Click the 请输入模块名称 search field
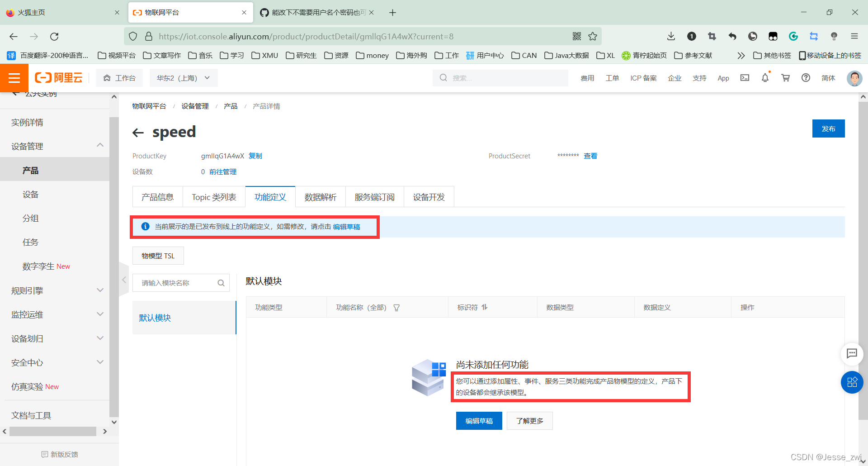This screenshot has height=466, width=868. click(x=172, y=282)
